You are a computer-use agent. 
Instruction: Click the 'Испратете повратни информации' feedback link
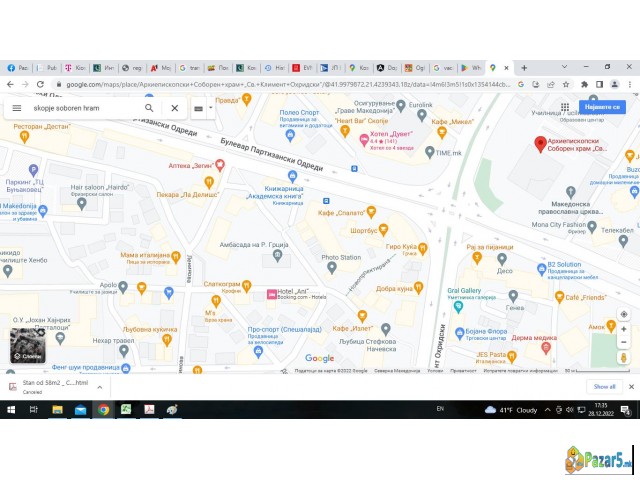(x=520, y=371)
